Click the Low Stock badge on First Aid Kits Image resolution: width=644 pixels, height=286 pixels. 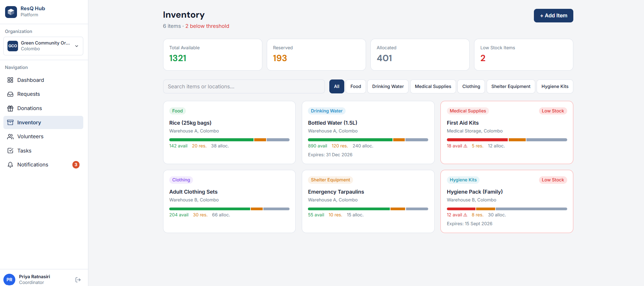click(553, 111)
